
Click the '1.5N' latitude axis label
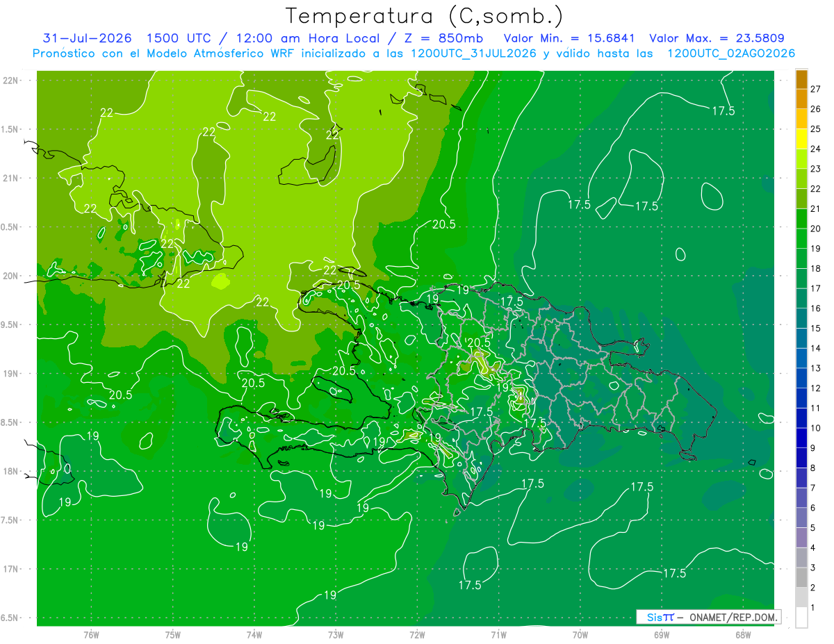tap(10, 129)
